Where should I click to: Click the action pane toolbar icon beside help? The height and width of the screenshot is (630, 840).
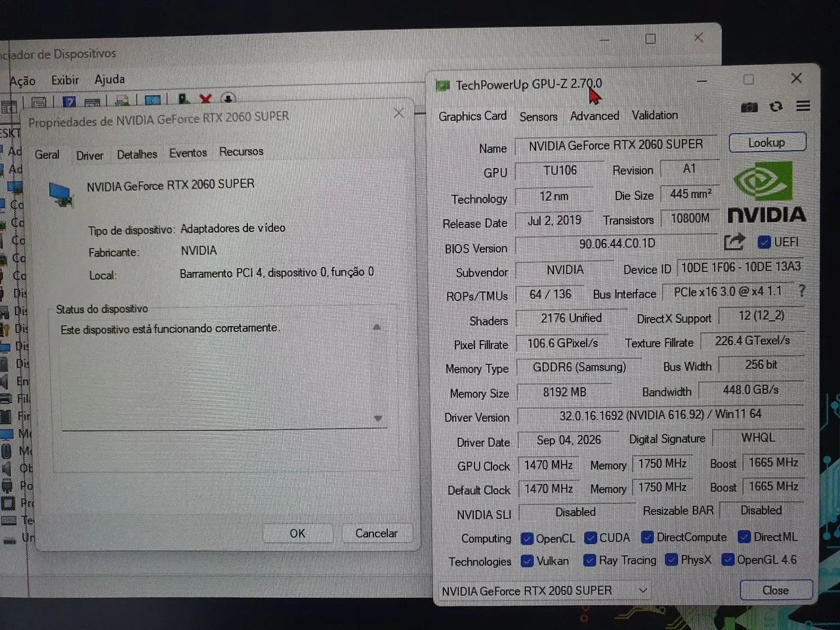pos(93,102)
